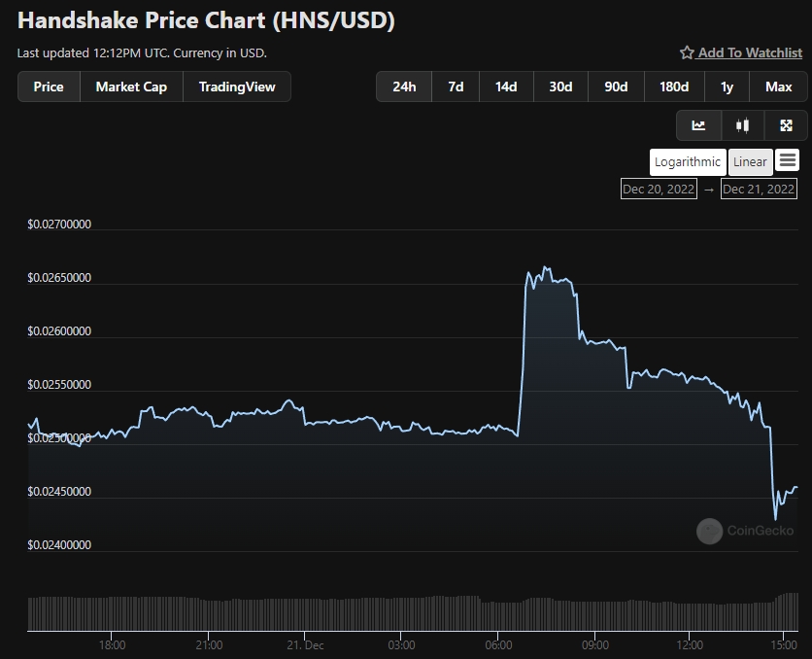Viewport: 812px width, 659px height.
Task: Switch to TradingView tab
Action: pyautogui.click(x=237, y=87)
